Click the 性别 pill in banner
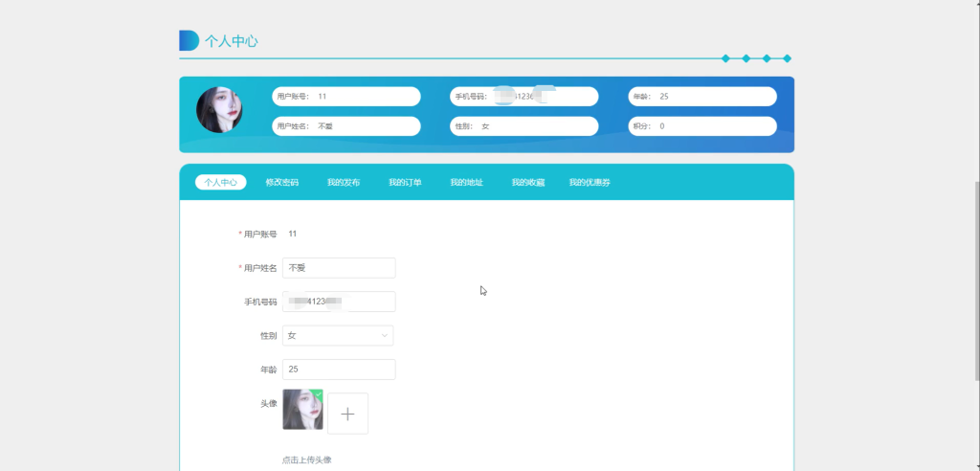980x471 pixels. tap(523, 125)
